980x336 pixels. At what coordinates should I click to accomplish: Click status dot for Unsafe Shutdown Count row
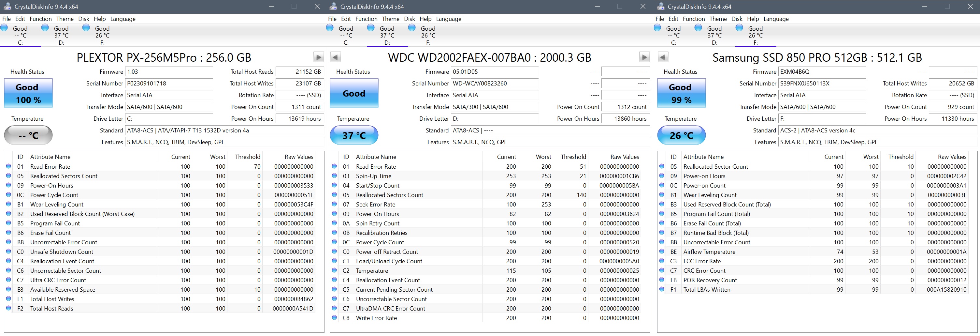8,252
